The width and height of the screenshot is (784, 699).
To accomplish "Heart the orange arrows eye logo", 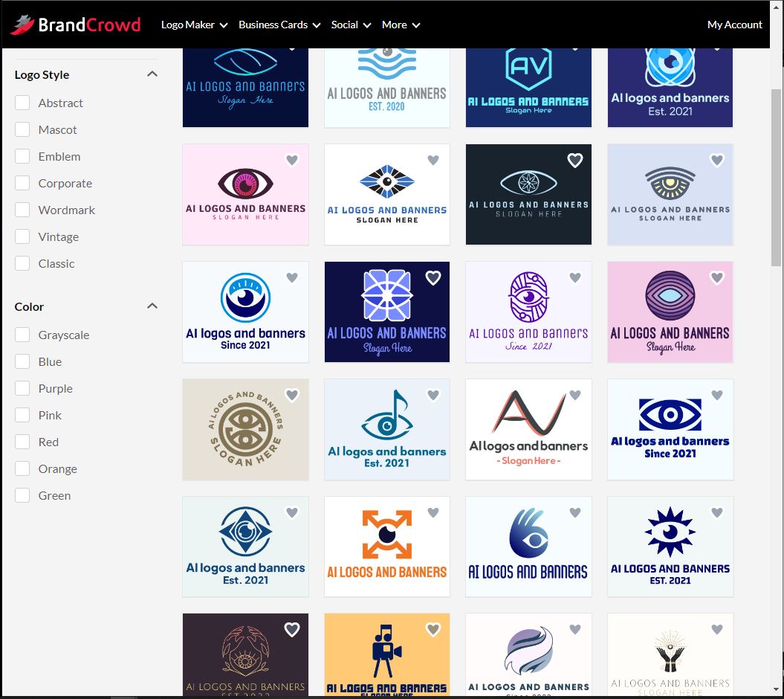I will 433,513.
